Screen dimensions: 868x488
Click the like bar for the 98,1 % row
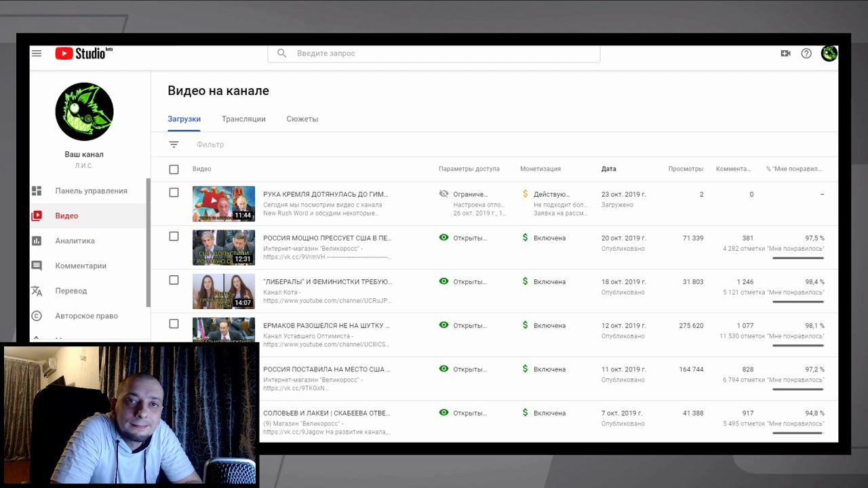(x=798, y=346)
